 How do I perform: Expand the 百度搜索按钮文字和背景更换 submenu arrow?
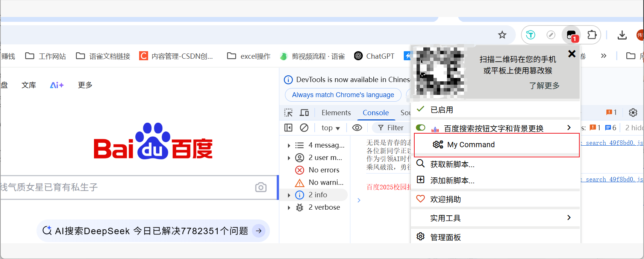pos(569,128)
